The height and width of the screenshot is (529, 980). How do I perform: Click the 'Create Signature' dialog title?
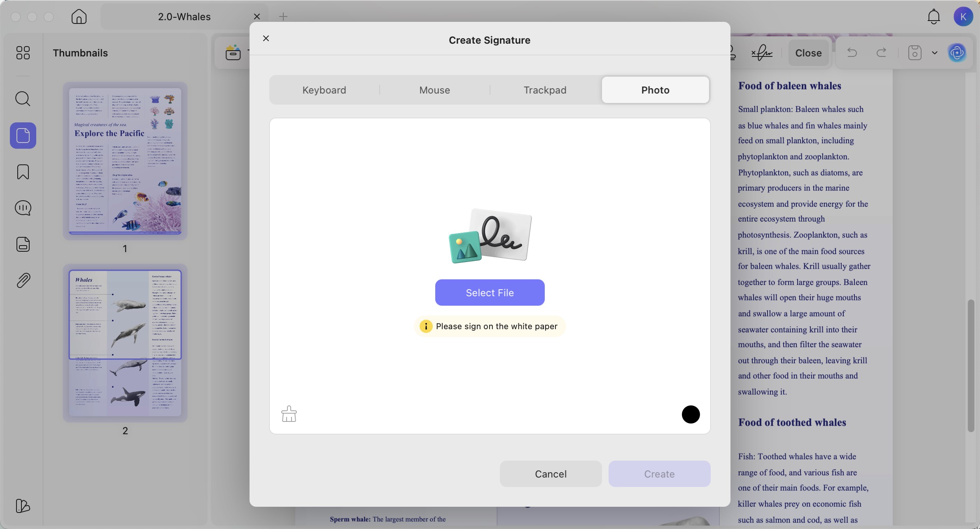click(489, 40)
